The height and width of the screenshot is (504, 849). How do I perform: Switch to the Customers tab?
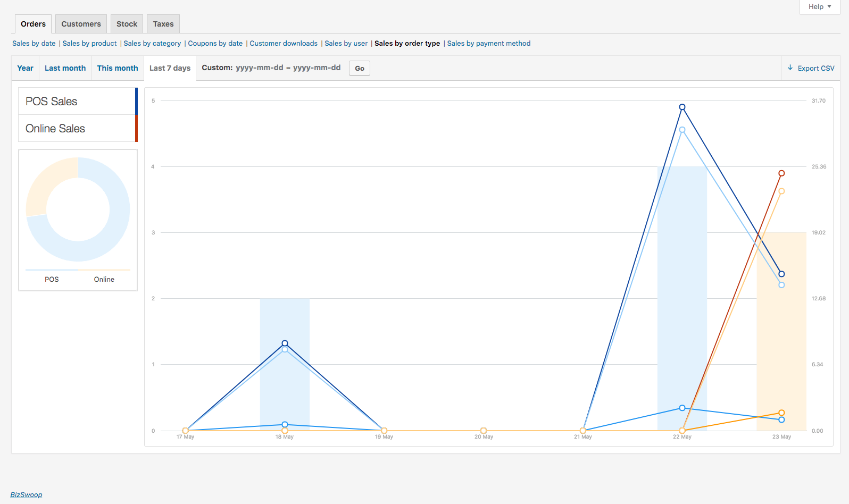coord(81,24)
